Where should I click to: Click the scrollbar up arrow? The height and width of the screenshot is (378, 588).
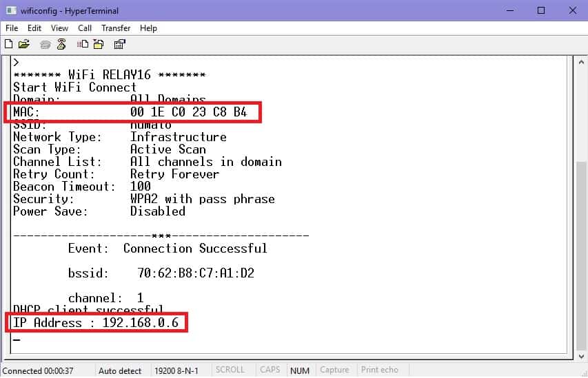[582, 62]
